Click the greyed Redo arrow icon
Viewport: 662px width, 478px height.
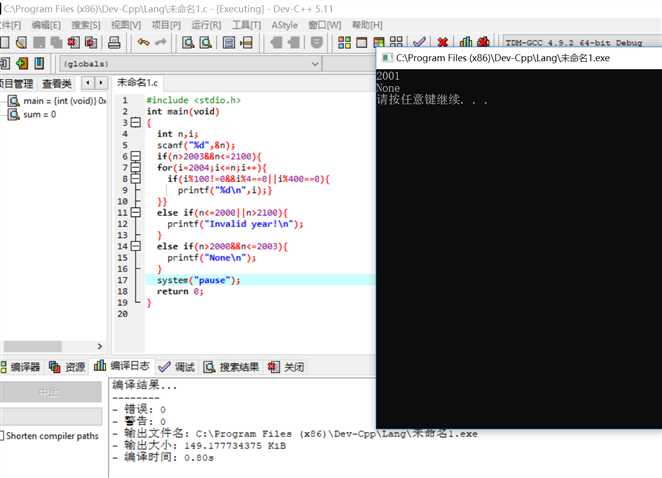tap(161, 42)
